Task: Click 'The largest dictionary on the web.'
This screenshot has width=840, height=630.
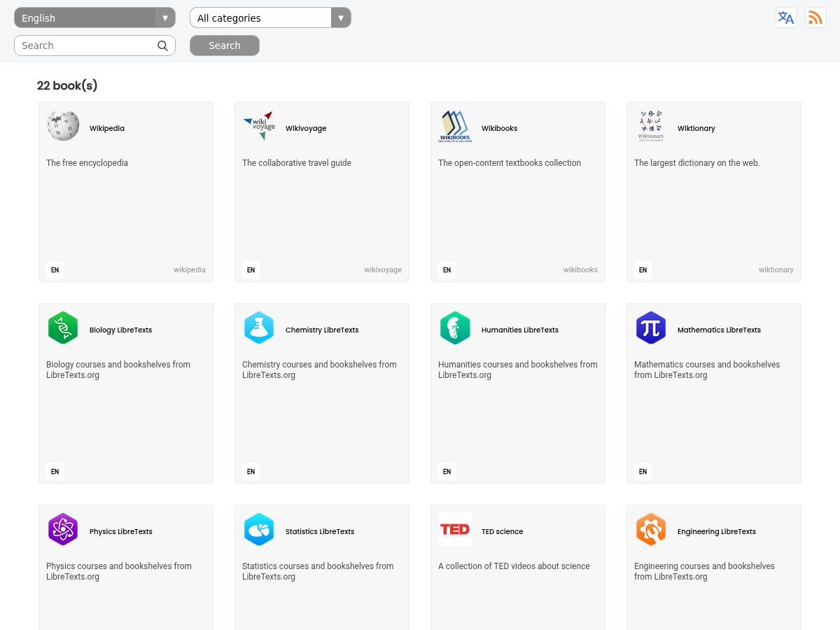Action: pyautogui.click(x=697, y=163)
